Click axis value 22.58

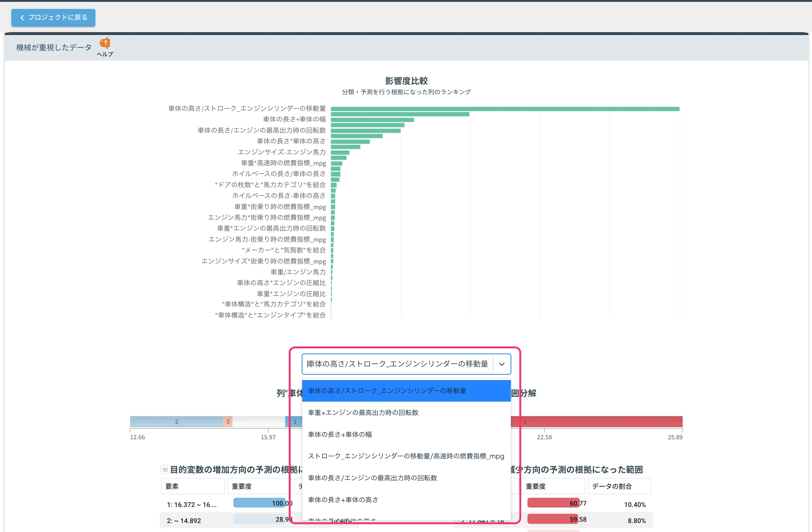tap(544, 437)
